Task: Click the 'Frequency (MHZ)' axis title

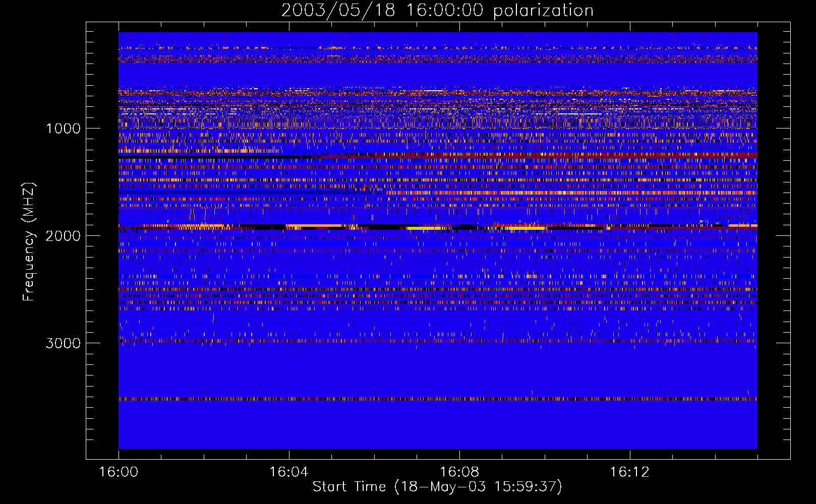Action: pyautogui.click(x=29, y=242)
